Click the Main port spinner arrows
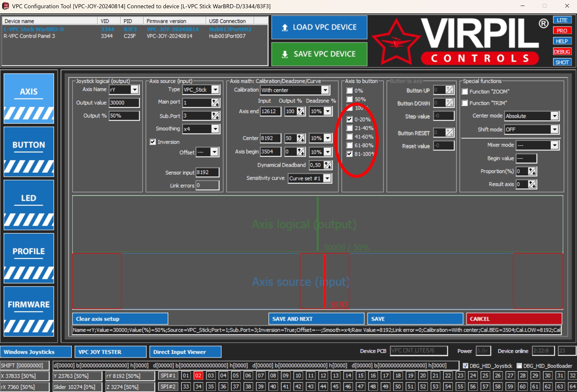577x392 pixels. (215, 103)
